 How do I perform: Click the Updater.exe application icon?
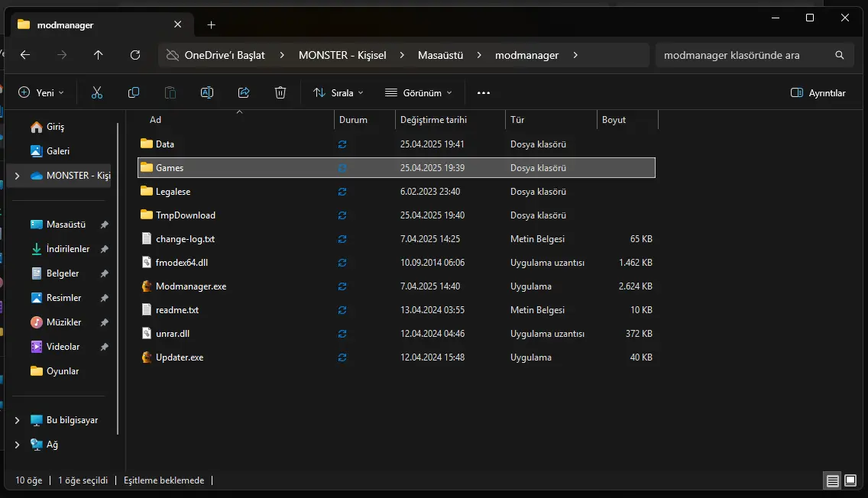146,357
